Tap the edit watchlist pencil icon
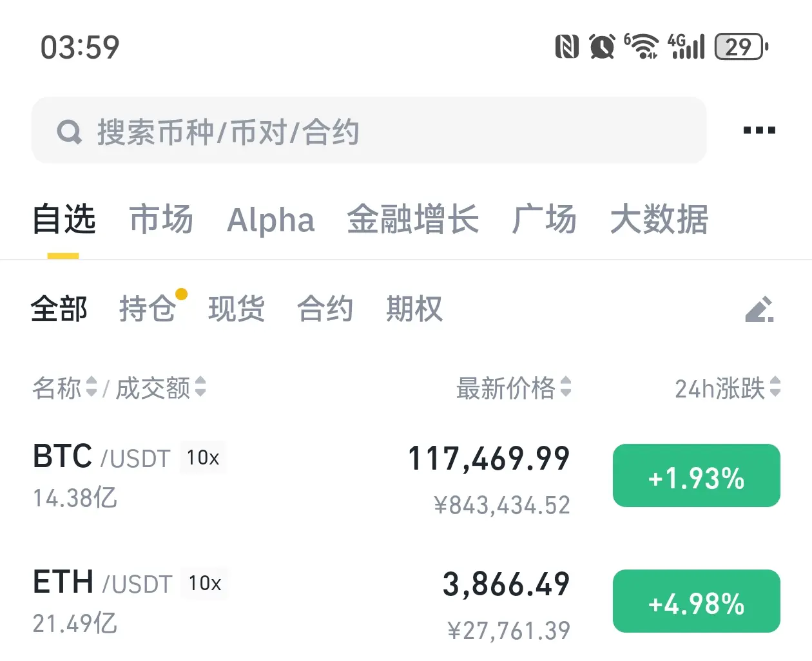The image size is (812, 661). [x=759, y=309]
